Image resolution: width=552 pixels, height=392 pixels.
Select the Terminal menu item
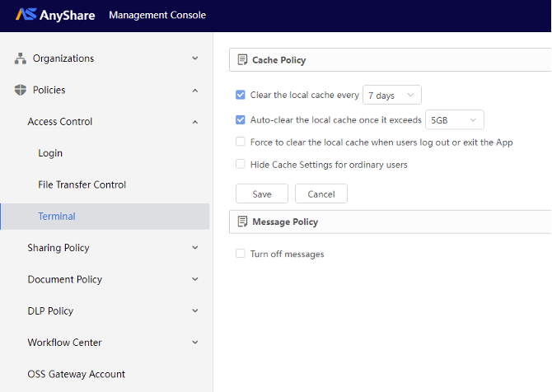point(105,217)
